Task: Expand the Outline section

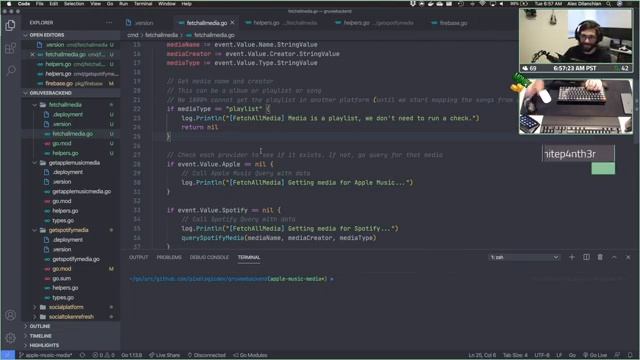Action: coord(40,326)
